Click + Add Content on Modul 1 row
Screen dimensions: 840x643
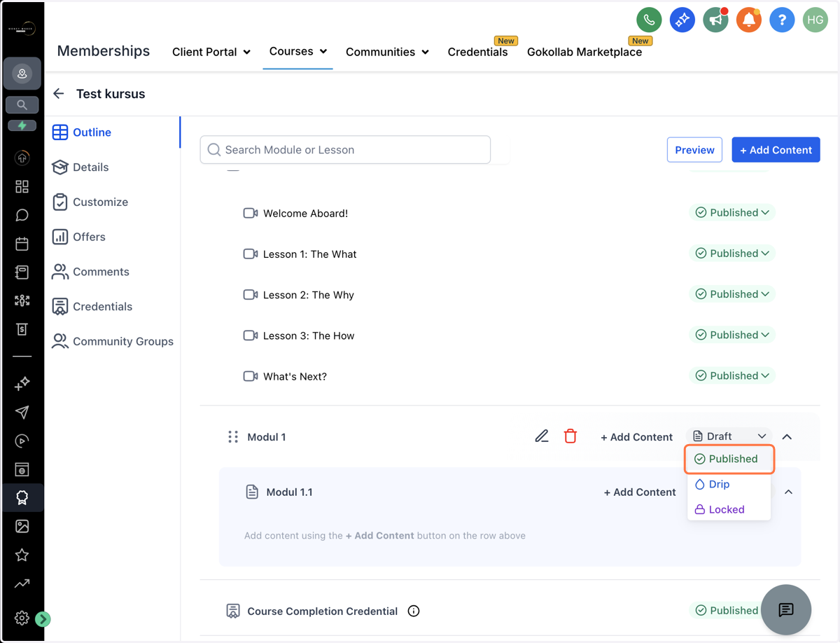click(636, 437)
